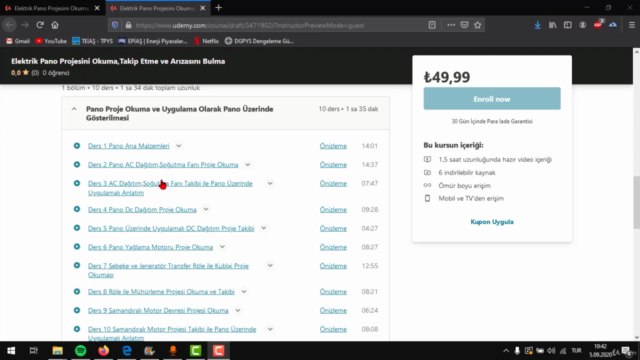
Task: Expand Ders 2 Pano AC Dağıtım details
Action: pyautogui.click(x=247, y=164)
